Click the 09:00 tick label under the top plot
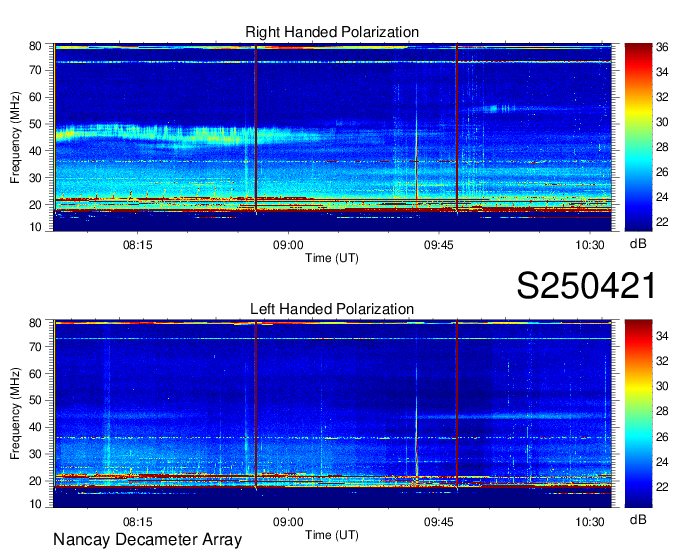Viewport: 680px width, 552px height. [x=288, y=245]
